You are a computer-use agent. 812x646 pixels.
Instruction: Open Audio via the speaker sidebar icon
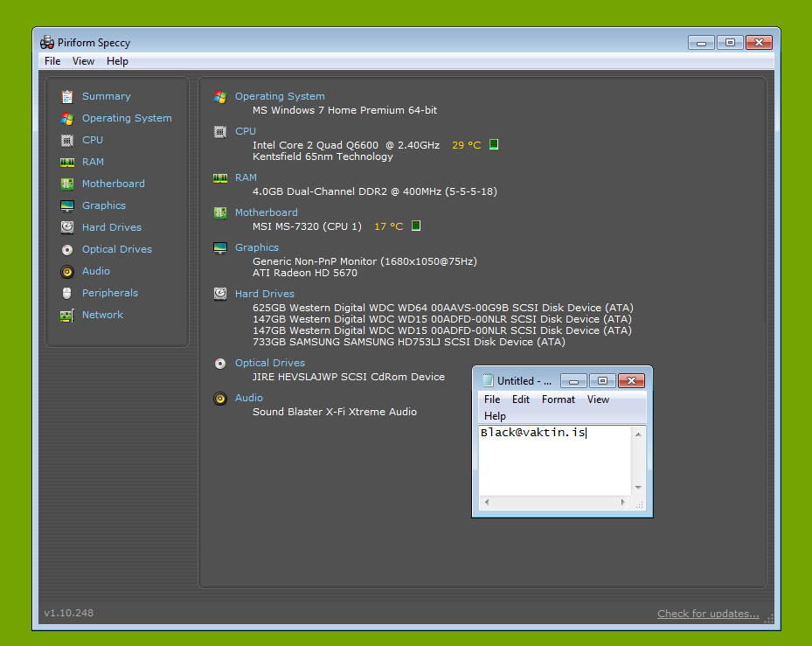coord(67,271)
